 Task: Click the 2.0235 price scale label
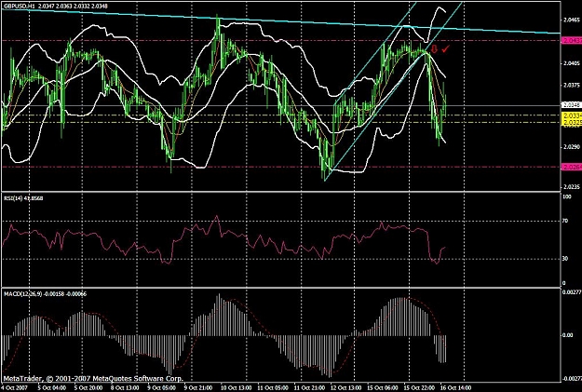point(573,187)
